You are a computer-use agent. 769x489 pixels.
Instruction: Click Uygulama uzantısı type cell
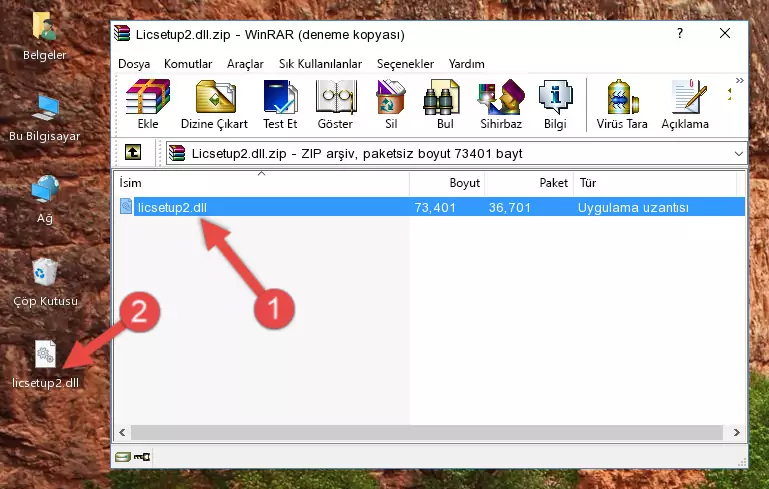coord(633,207)
